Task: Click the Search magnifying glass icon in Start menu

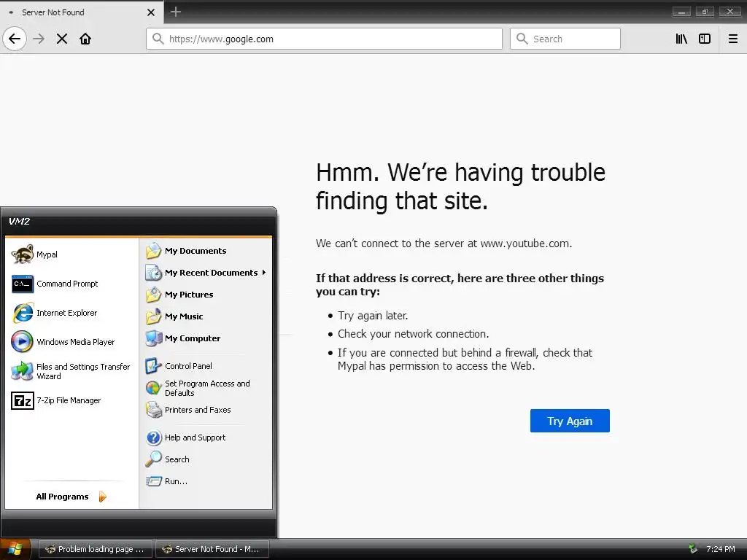Action: pos(153,459)
